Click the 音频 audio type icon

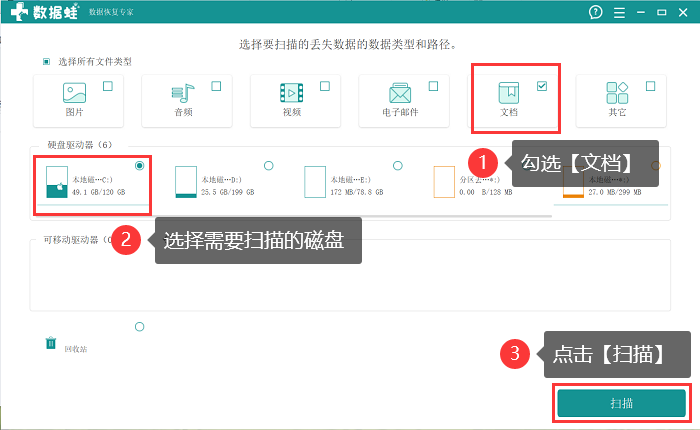(x=183, y=93)
